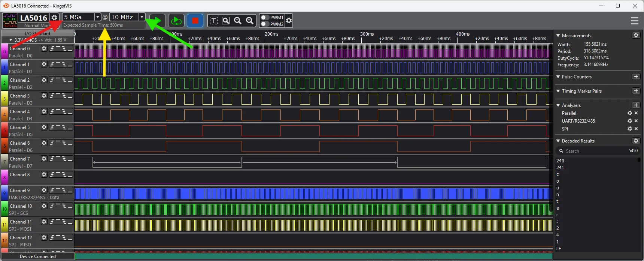Image resolution: width=644 pixels, height=261 pixels.
Task: Open the 5 MSa sample depth dropdown
Action: (97, 17)
